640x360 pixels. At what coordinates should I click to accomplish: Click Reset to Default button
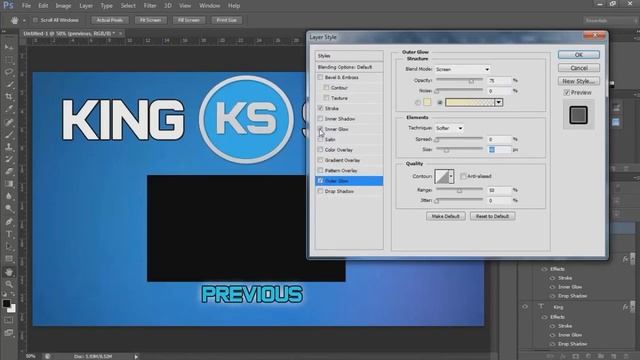click(492, 216)
